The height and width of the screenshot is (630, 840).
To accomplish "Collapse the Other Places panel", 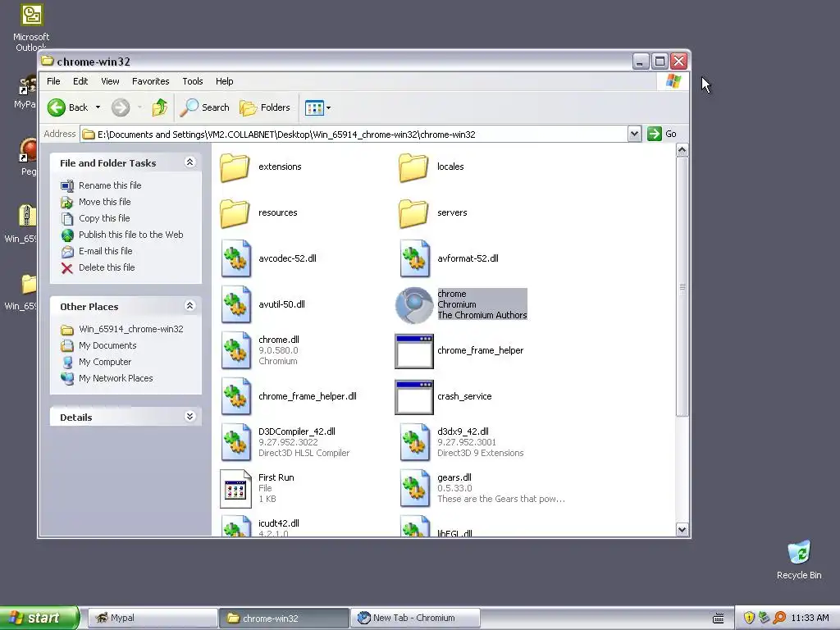I will (x=189, y=306).
